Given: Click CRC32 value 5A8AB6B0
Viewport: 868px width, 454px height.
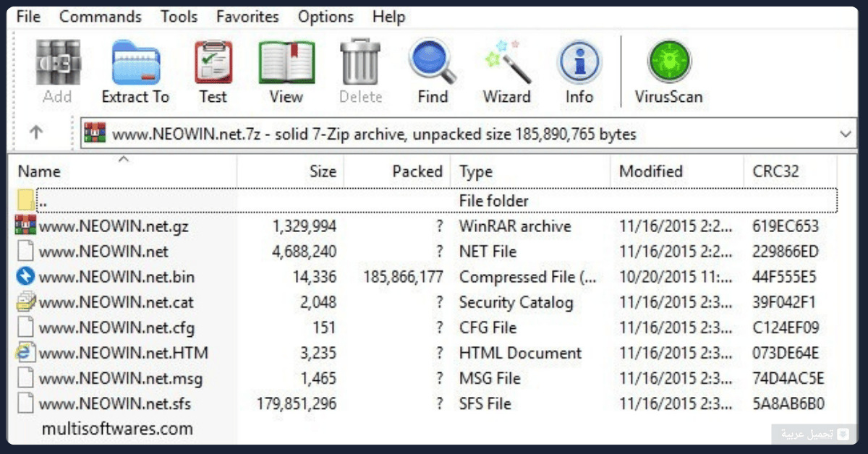Looking at the screenshot, I should [x=788, y=403].
